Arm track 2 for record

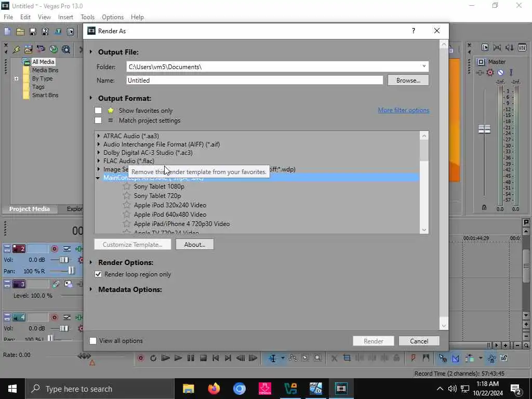click(x=54, y=249)
